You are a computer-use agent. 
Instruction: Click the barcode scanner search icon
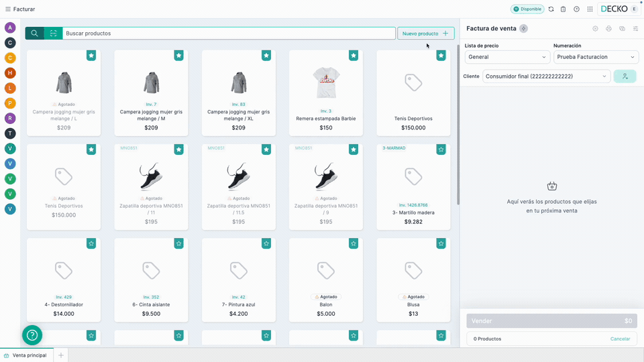click(53, 34)
